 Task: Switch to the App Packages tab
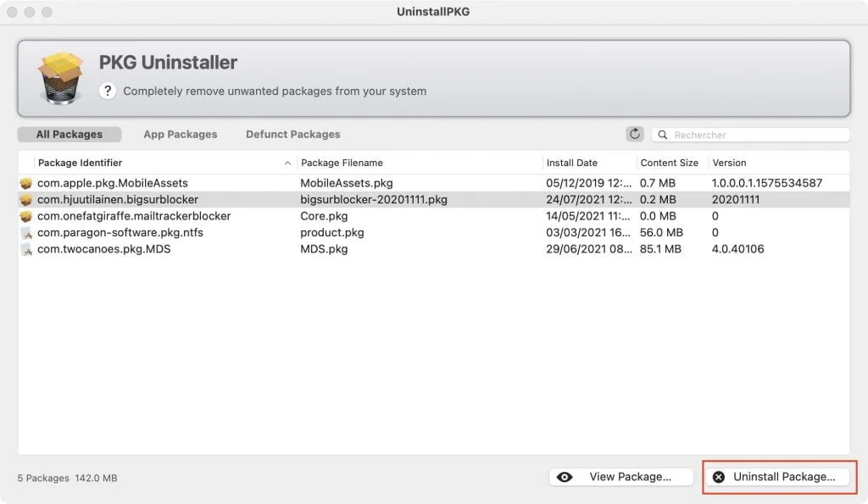coord(181,135)
